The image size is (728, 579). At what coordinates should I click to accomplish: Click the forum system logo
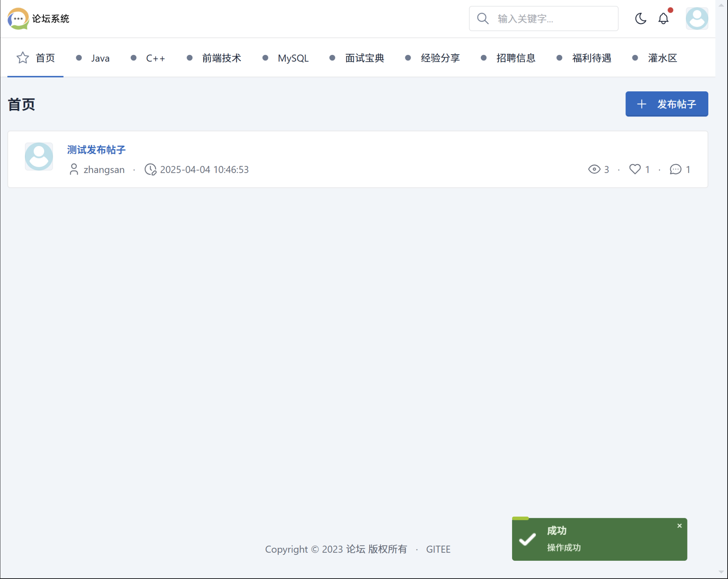18,19
